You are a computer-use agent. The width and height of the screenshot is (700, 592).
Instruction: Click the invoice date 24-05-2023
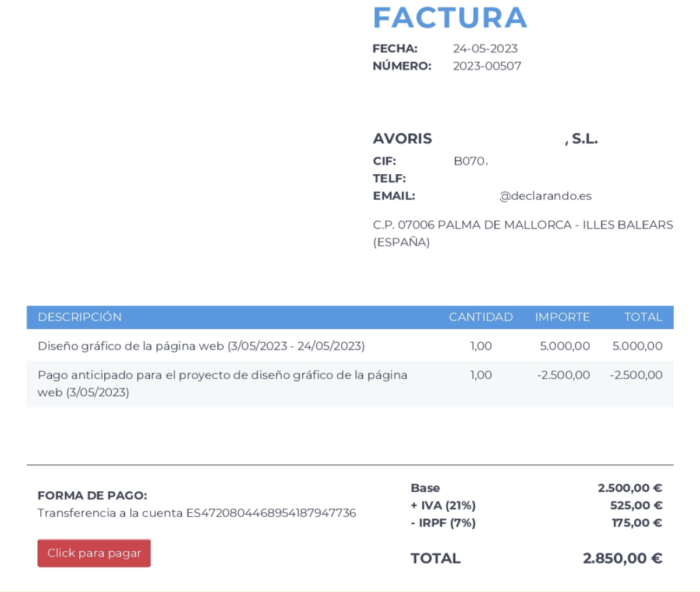[485, 48]
